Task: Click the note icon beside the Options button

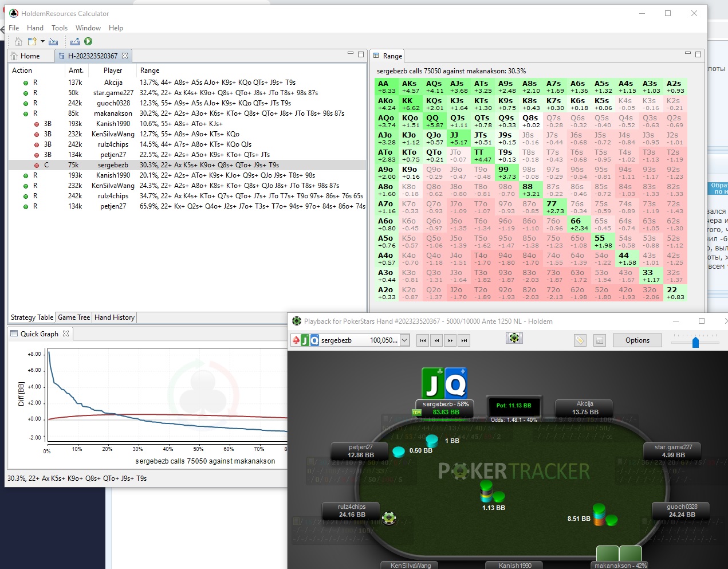Action: point(599,340)
